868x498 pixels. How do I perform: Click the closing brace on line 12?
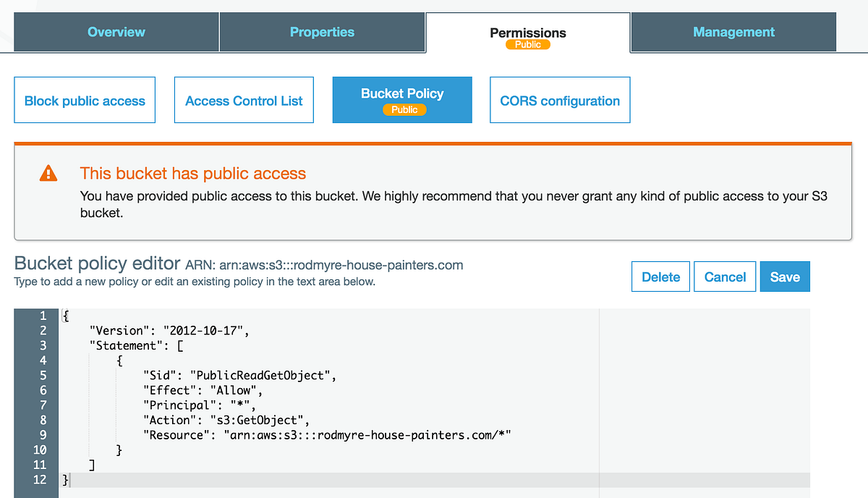click(64, 479)
